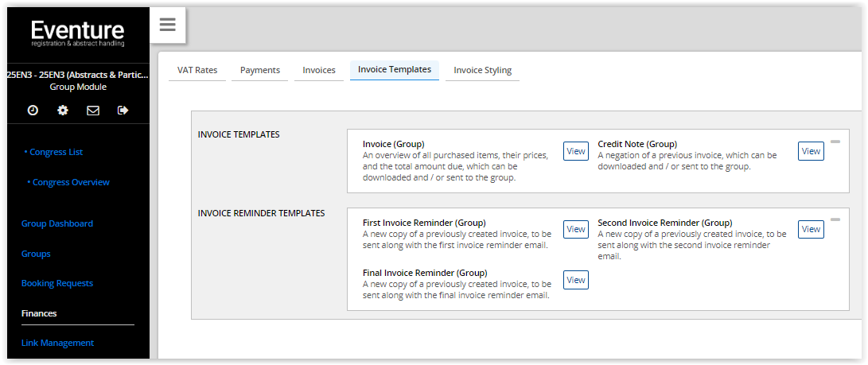The height and width of the screenshot is (365, 868).
Task: View the Second Invoice Reminder template
Action: [811, 229]
